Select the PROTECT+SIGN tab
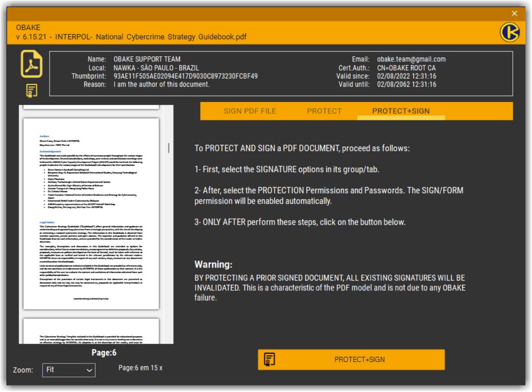Screen dimensions: 532x392 401,111
